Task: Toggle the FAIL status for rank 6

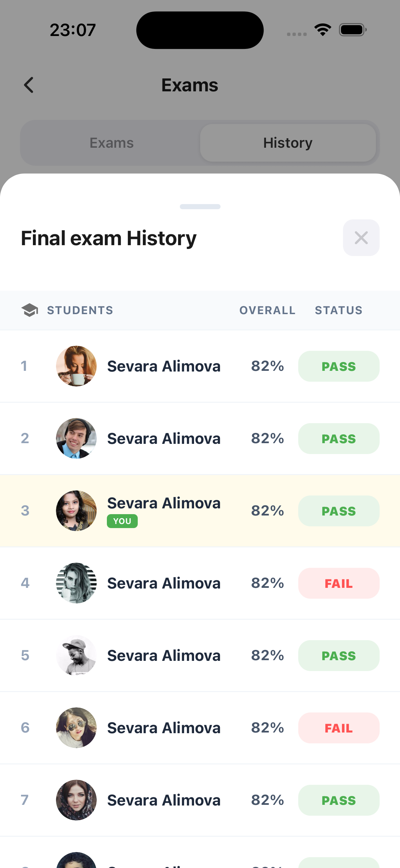Action: (x=339, y=728)
